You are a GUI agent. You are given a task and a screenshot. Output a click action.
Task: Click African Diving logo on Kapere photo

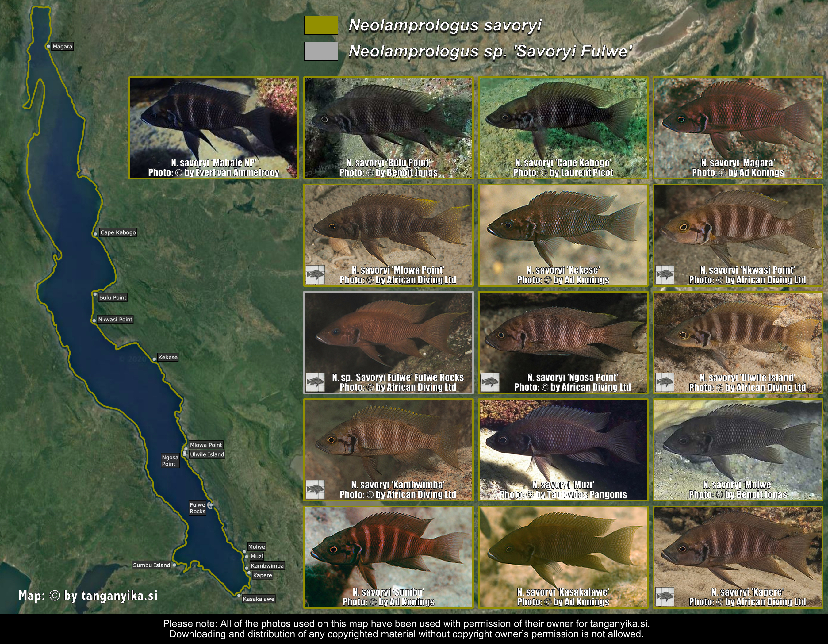click(x=665, y=596)
